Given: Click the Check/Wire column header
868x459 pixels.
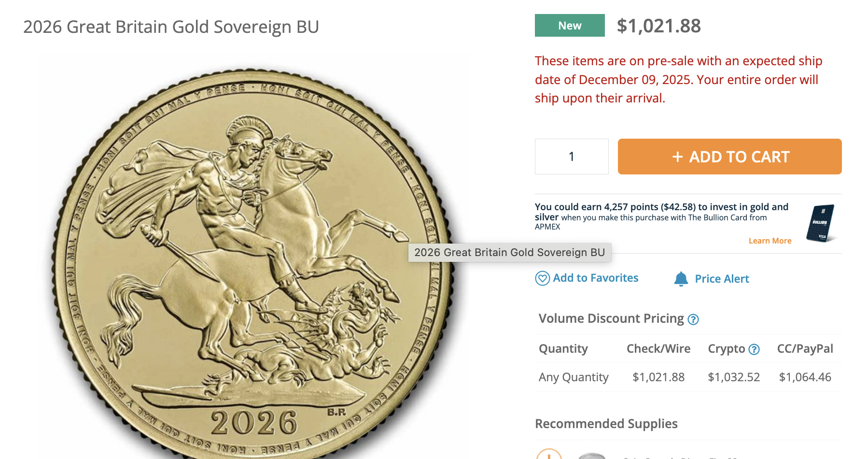Looking at the screenshot, I should 658,349.
